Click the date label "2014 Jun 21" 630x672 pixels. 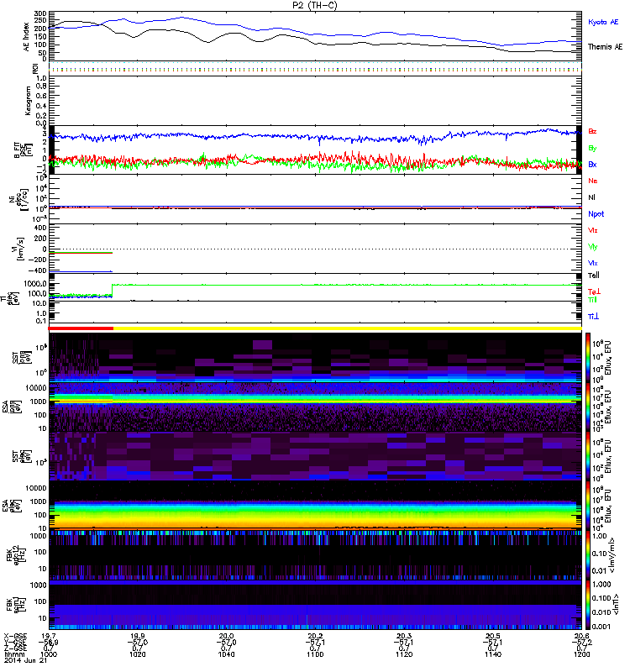(25, 660)
